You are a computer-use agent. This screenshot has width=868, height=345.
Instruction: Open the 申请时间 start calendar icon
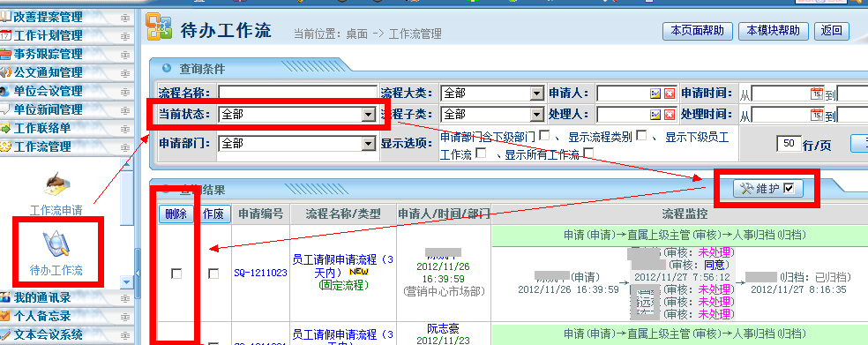(817, 93)
